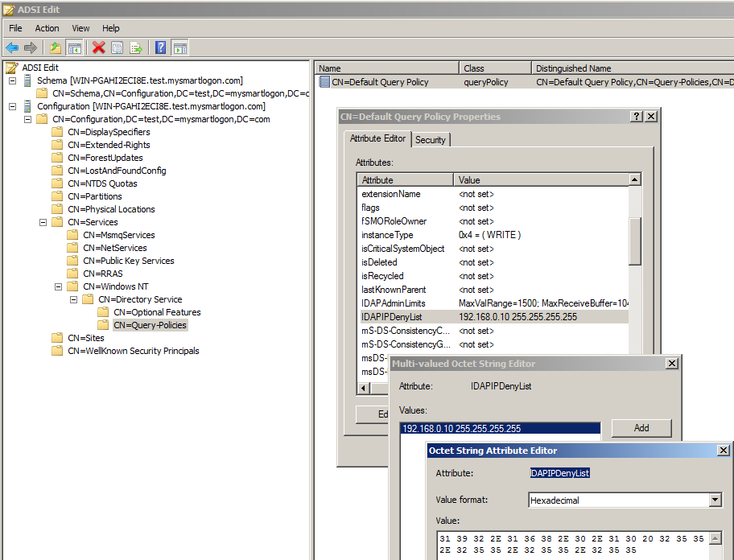Select the lastKnownParent attribute row
This screenshot has height=560, width=734.
pyautogui.click(x=494, y=290)
